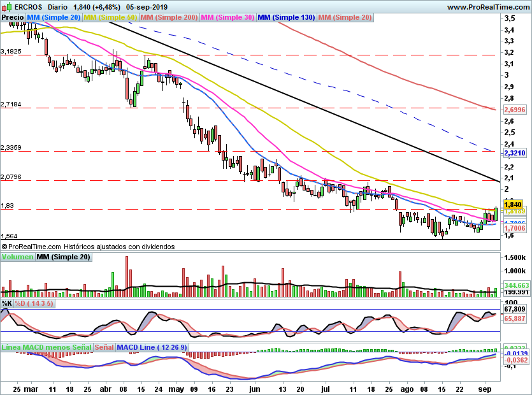Click the yellow 1,840 current price tag

[x=513, y=205]
